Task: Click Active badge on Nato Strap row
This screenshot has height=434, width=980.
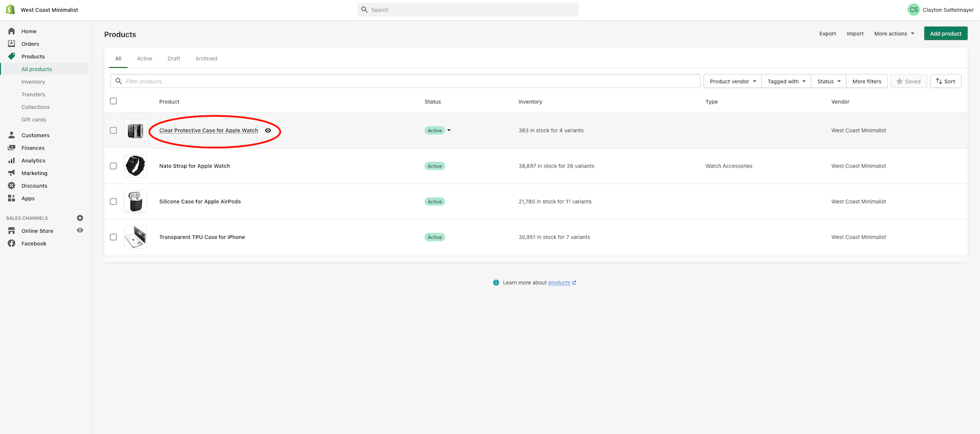Action: click(x=434, y=166)
